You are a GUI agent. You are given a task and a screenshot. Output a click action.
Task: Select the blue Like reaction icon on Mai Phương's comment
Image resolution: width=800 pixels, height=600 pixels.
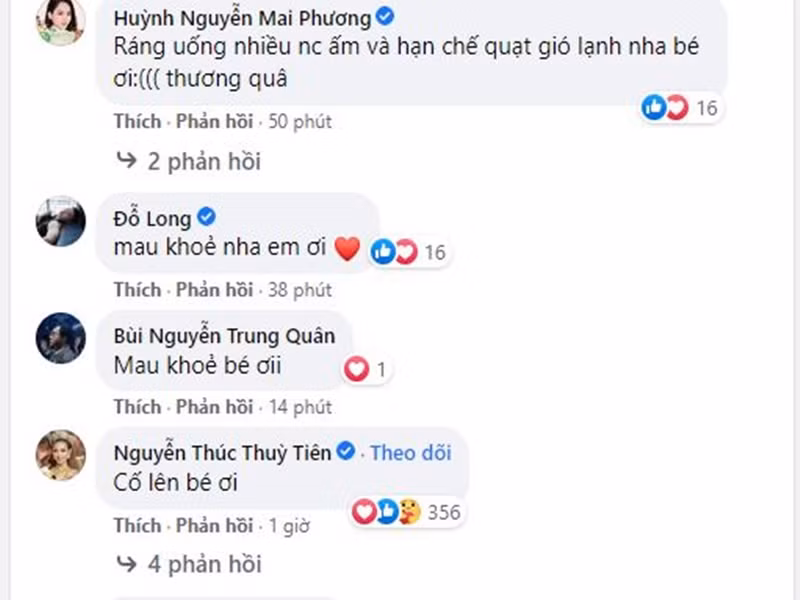click(656, 104)
